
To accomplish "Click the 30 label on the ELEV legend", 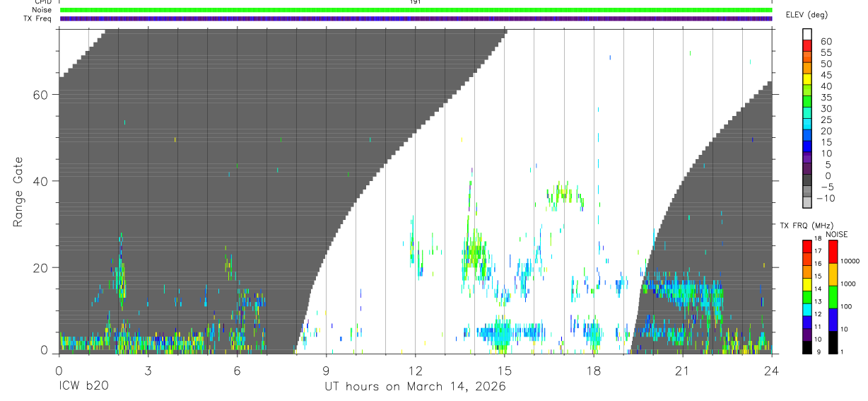I will (826, 108).
